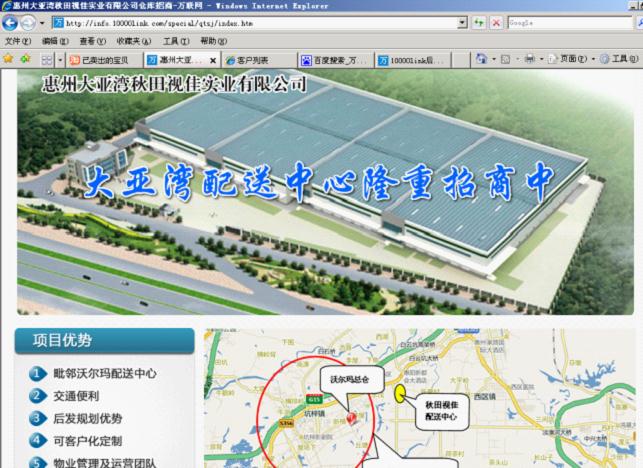This screenshot has height=468, width=643.
Task: Click advantage 2 交通便利
Action: click(76, 396)
